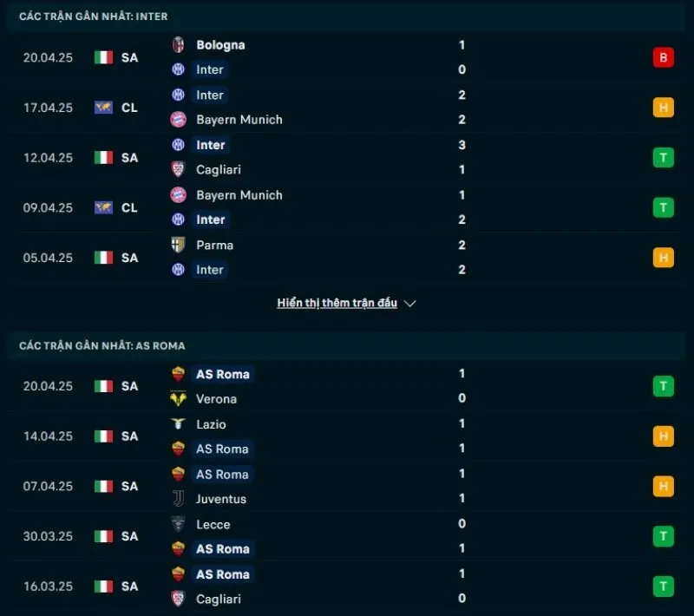
Task: Click the Lazio eagle crest icon
Action: point(180,424)
